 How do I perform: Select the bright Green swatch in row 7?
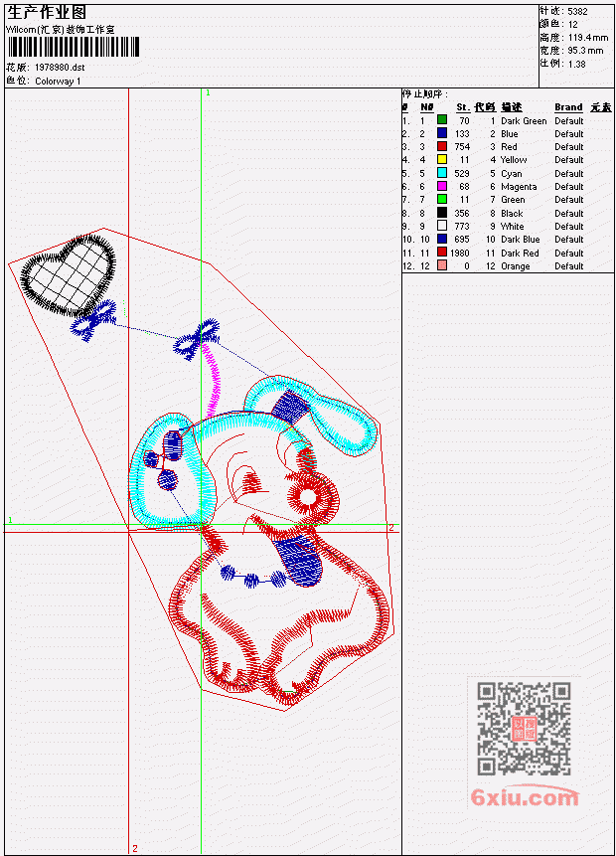pos(442,199)
